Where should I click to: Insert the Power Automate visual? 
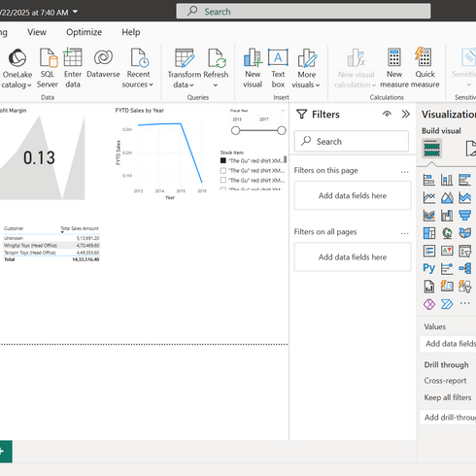pyautogui.click(x=447, y=304)
